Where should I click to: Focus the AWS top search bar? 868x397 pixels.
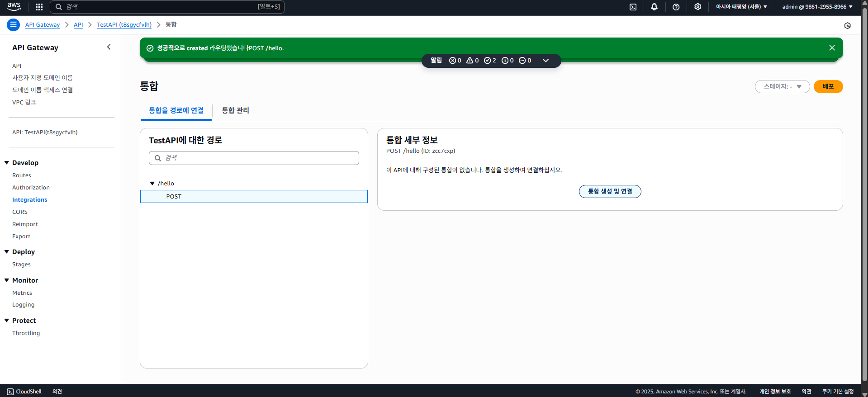[x=167, y=7]
